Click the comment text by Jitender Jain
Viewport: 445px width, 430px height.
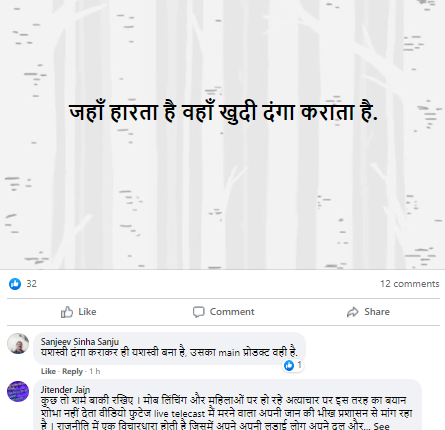[x=227, y=413]
